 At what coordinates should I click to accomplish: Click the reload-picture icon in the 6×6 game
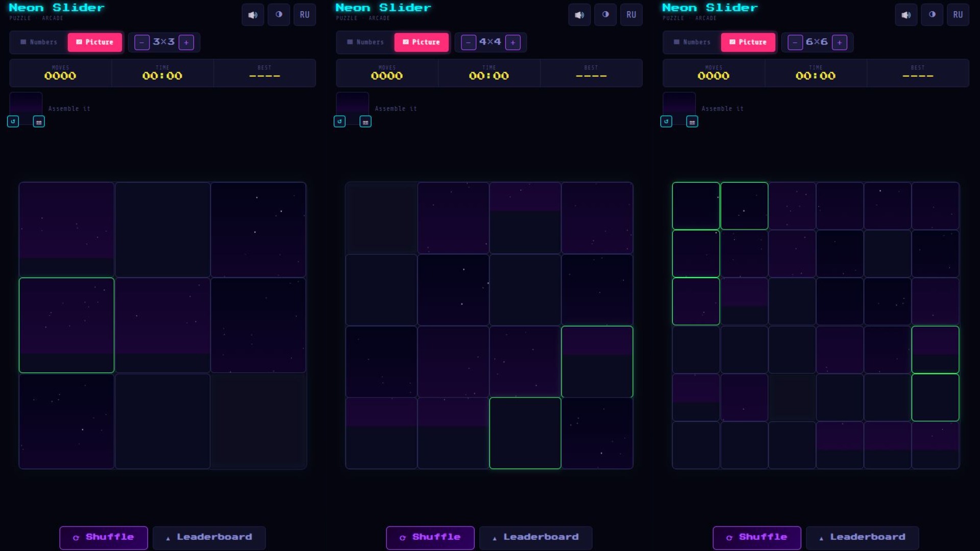(x=667, y=121)
